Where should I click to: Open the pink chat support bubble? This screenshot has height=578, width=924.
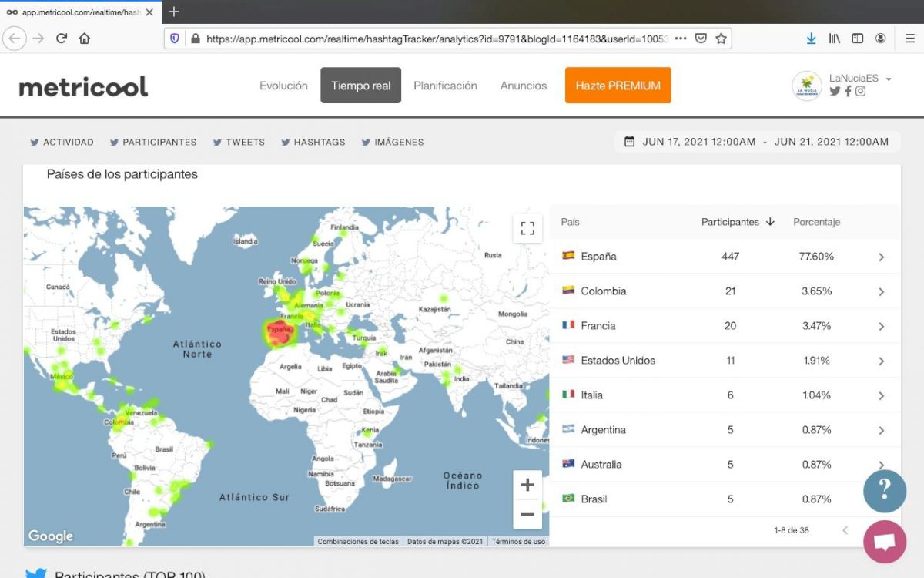point(885,541)
